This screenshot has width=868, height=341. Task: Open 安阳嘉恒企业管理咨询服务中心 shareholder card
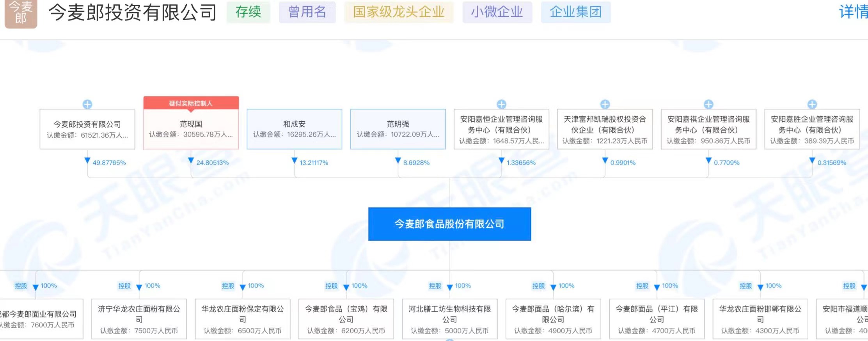pyautogui.click(x=501, y=129)
